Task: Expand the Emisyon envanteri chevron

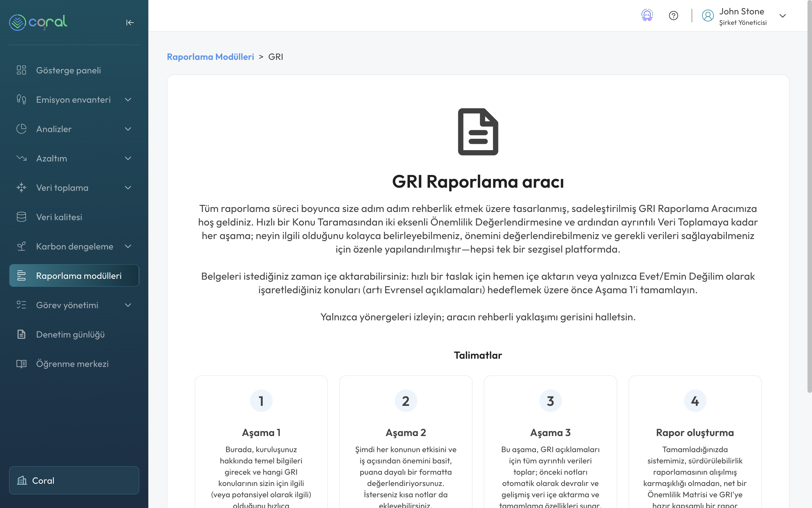Action: [128, 100]
